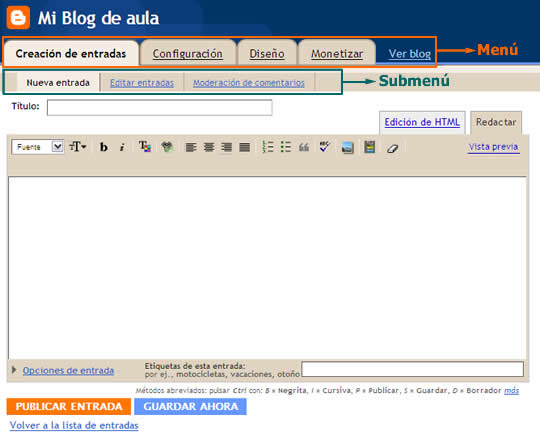
Task: Apply blockquote formatting
Action: click(x=304, y=147)
